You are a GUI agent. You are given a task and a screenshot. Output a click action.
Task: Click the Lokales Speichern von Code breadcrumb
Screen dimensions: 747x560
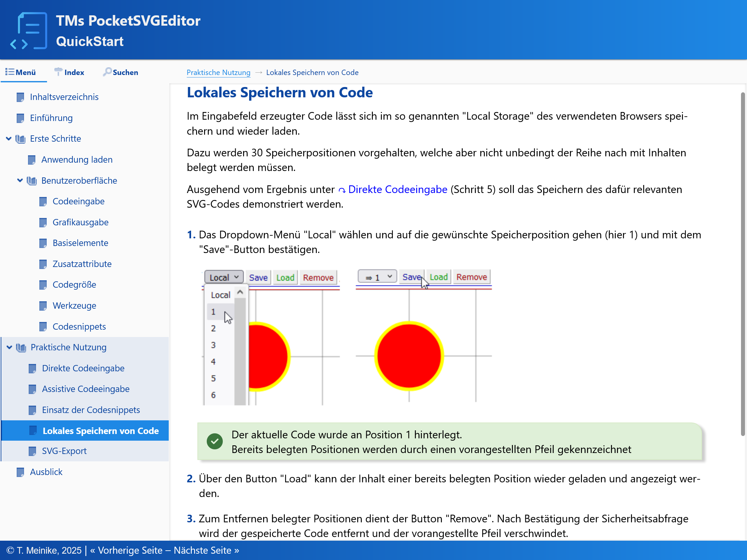312,72
